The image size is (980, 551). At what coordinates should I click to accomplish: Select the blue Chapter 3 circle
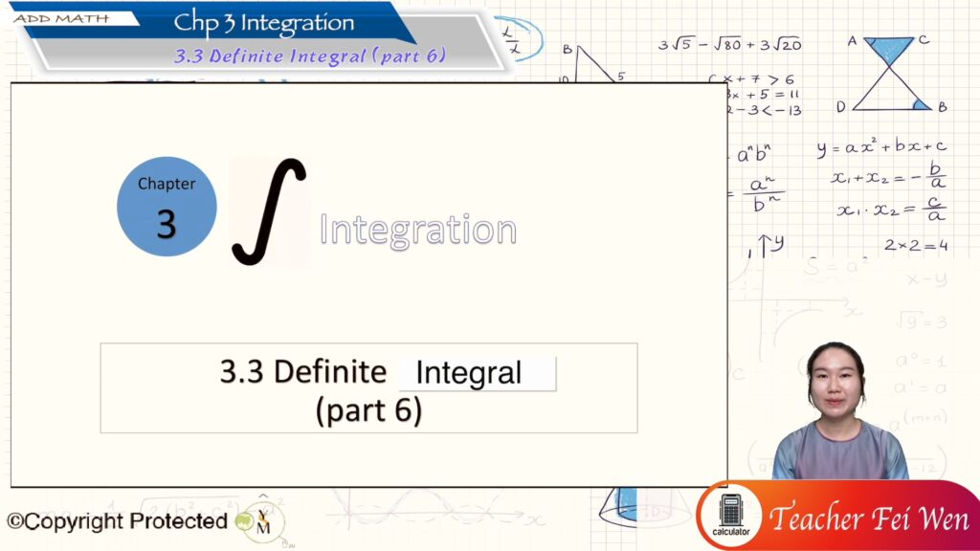tap(167, 207)
